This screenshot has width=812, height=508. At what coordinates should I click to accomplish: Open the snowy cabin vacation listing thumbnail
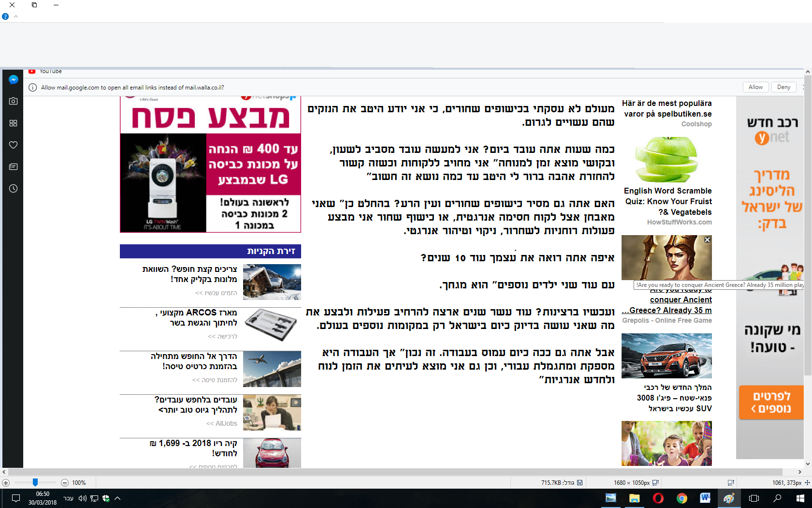272,282
